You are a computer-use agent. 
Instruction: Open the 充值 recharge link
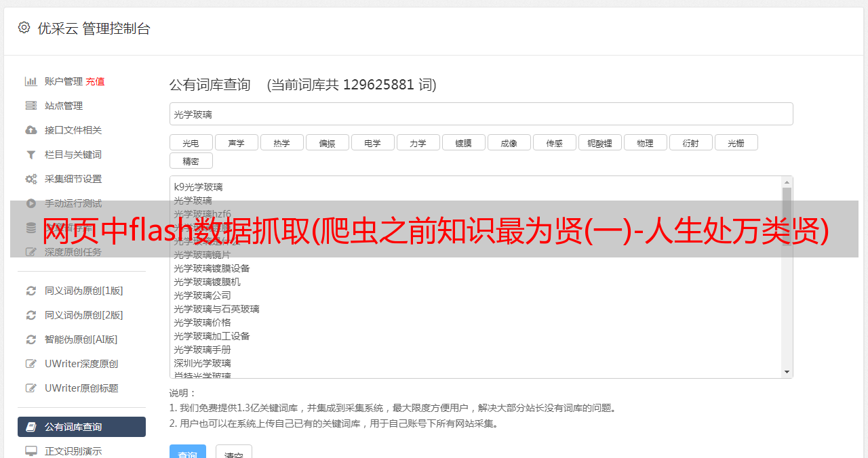pyautogui.click(x=95, y=81)
